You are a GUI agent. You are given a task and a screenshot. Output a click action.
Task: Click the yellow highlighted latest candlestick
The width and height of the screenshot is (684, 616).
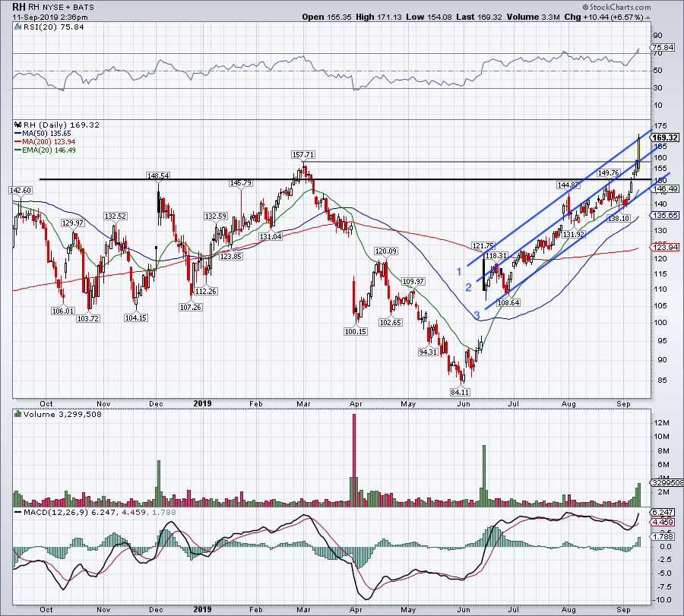point(638,152)
